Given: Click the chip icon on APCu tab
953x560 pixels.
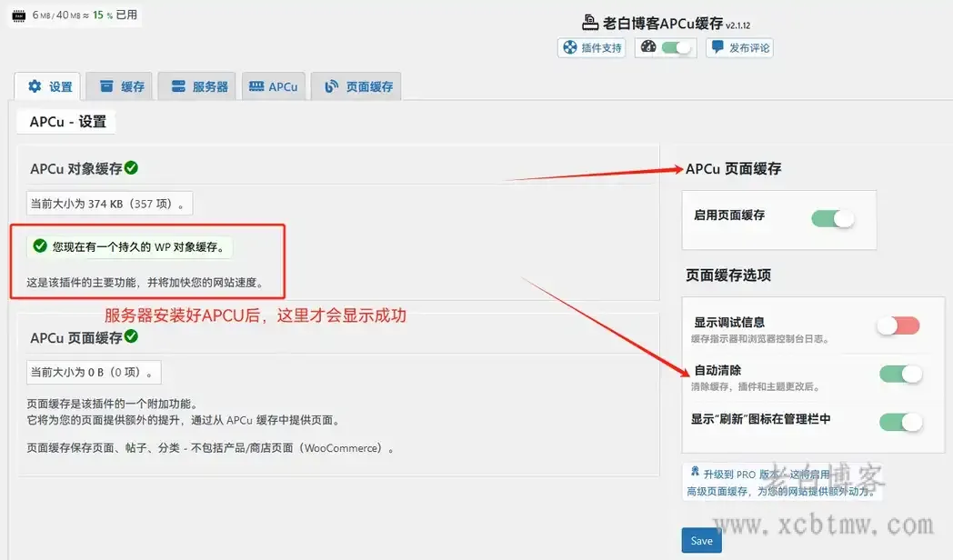Looking at the screenshot, I should tap(257, 86).
